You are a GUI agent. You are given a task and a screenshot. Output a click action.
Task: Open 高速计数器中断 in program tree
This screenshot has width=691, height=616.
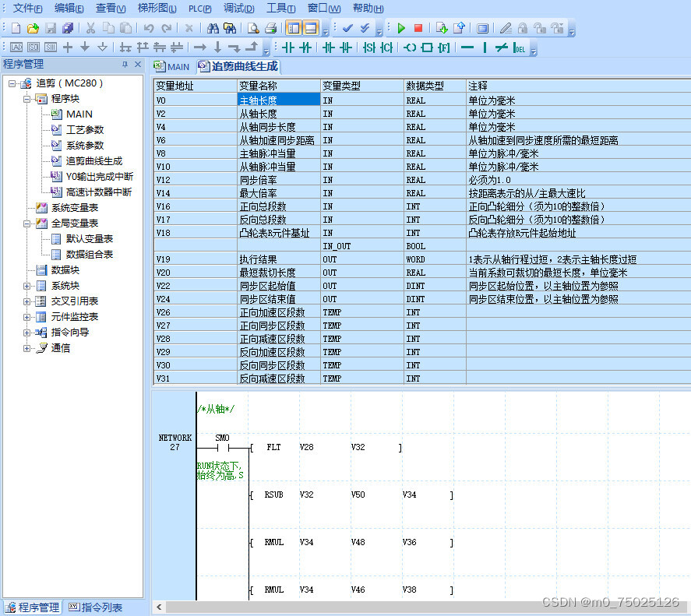click(x=99, y=192)
